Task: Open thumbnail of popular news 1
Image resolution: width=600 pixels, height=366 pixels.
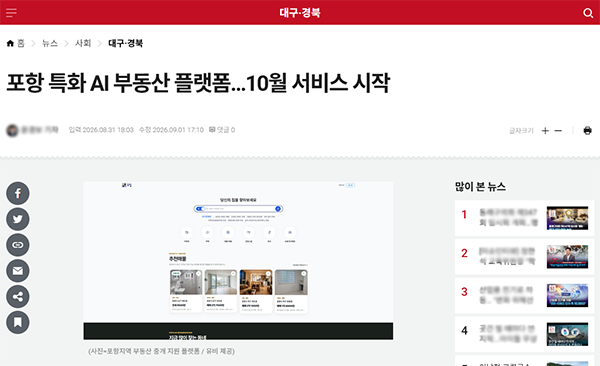Action: (x=567, y=218)
